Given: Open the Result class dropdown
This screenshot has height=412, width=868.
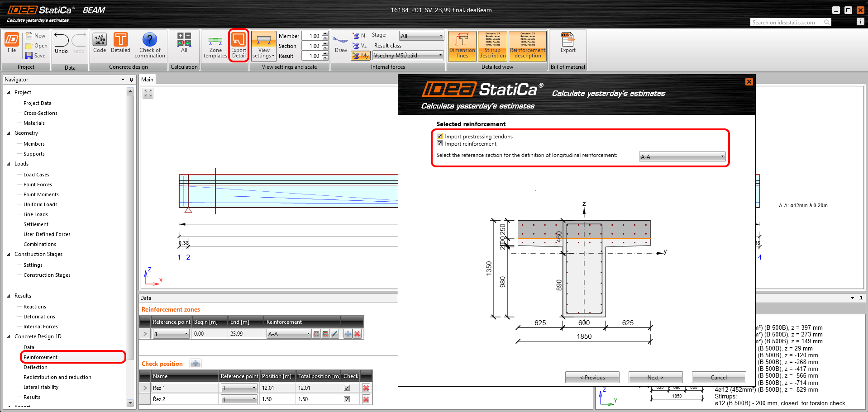Looking at the screenshot, I should click(x=408, y=56).
